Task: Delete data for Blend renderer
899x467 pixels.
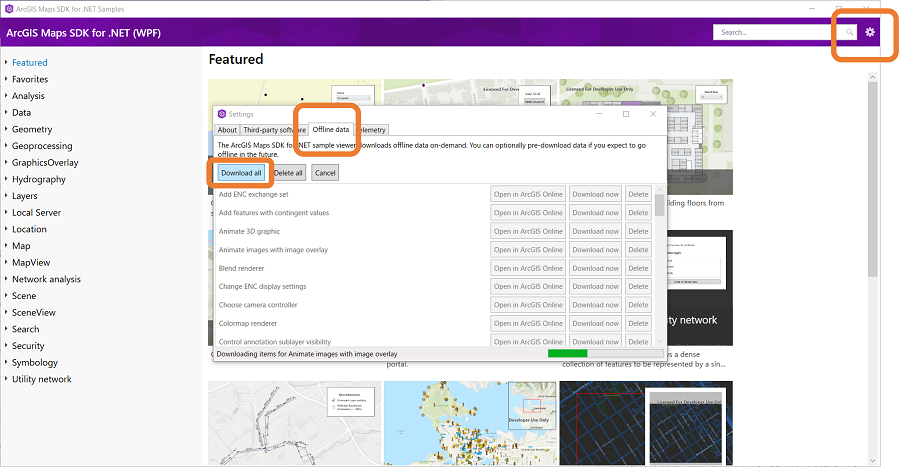Action: (x=638, y=268)
